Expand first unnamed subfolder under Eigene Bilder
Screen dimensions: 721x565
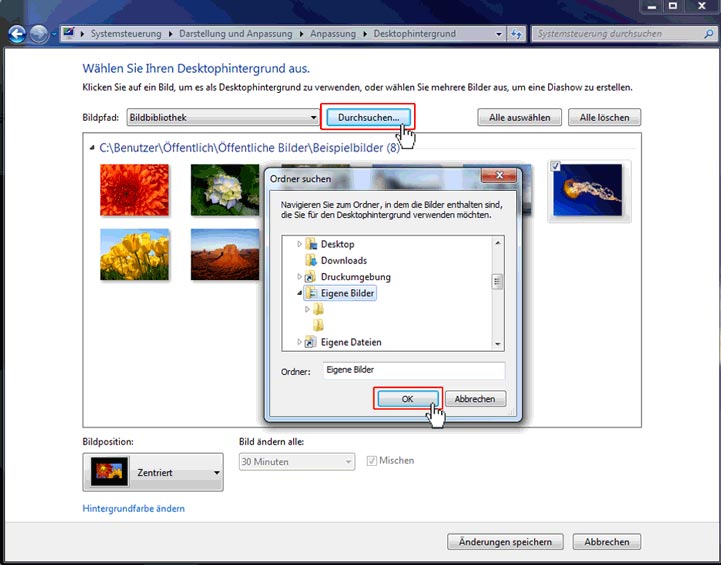[307, 309]
